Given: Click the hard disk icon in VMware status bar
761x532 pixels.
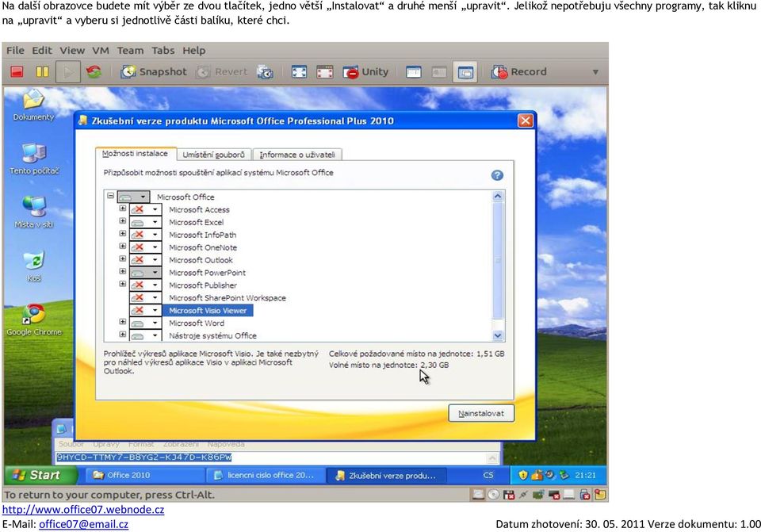Looking at the screenshot, I should (478, 495).
